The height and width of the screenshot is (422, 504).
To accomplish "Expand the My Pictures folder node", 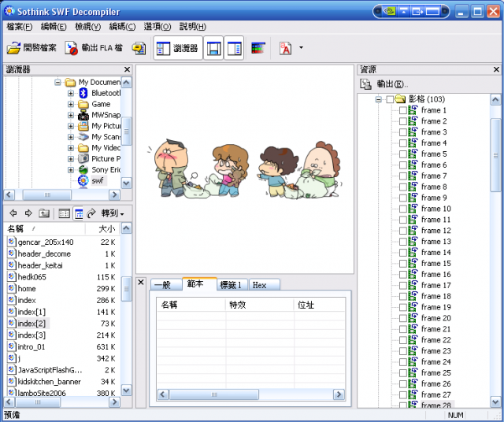I will click(x=71, y=126).
